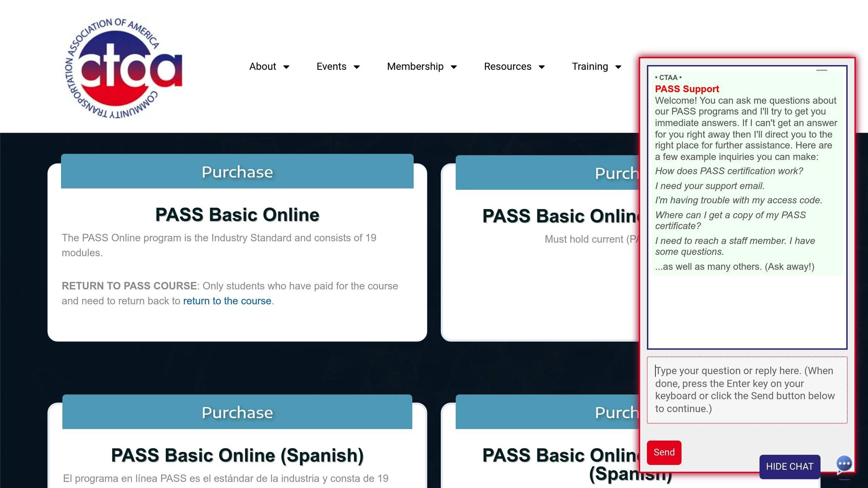Expand the About dropdown arrow
This screenshot has width=868, height=488.
coord(287,67)
